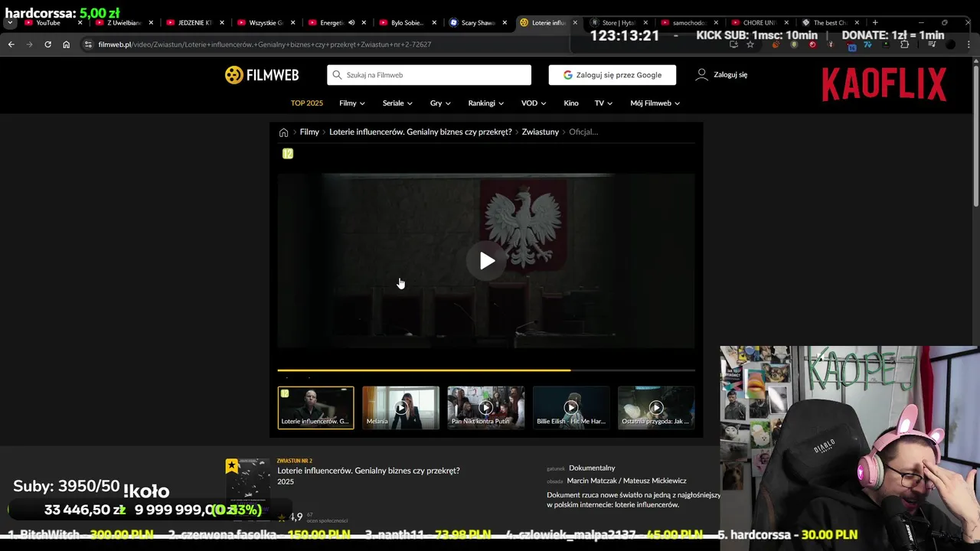This screenshot has width=980, height=551.
Task: Close the YouTube tab
Action: (x=80, y=23)
